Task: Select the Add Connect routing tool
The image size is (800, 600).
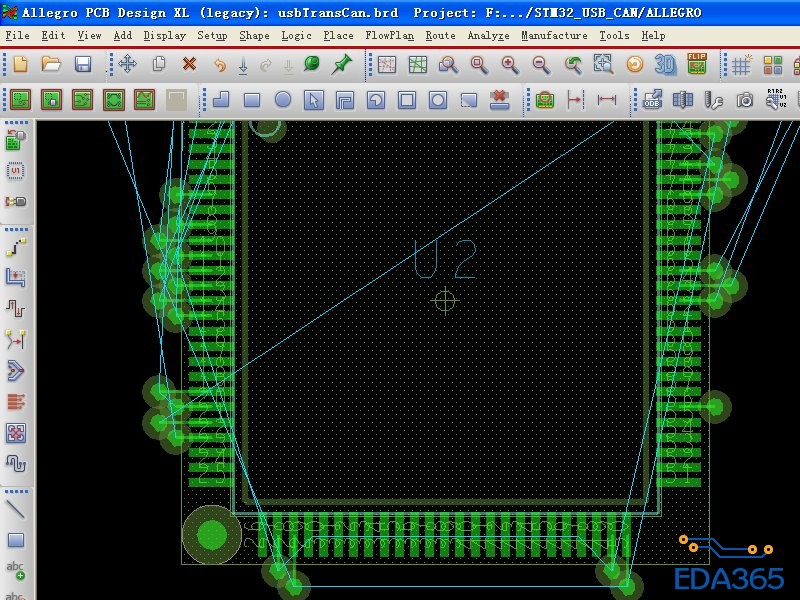Action: tap(16, 246)
